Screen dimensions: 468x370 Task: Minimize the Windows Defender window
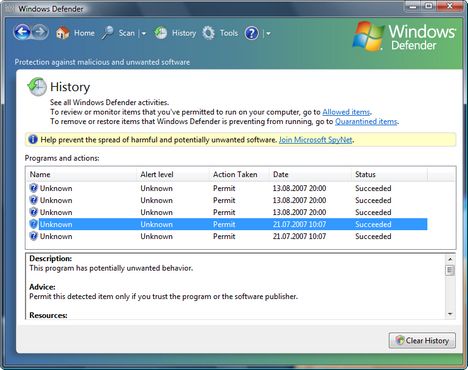[414, 6]
